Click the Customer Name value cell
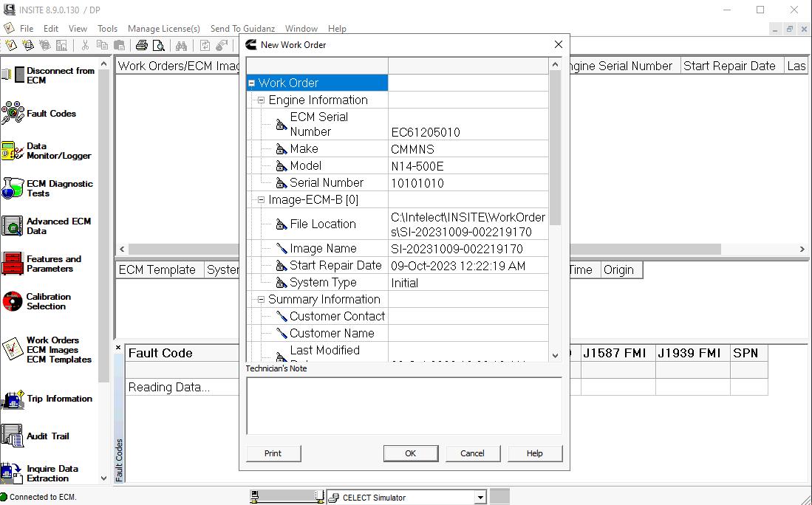The image size is (812, 505). tap(468, 333)
